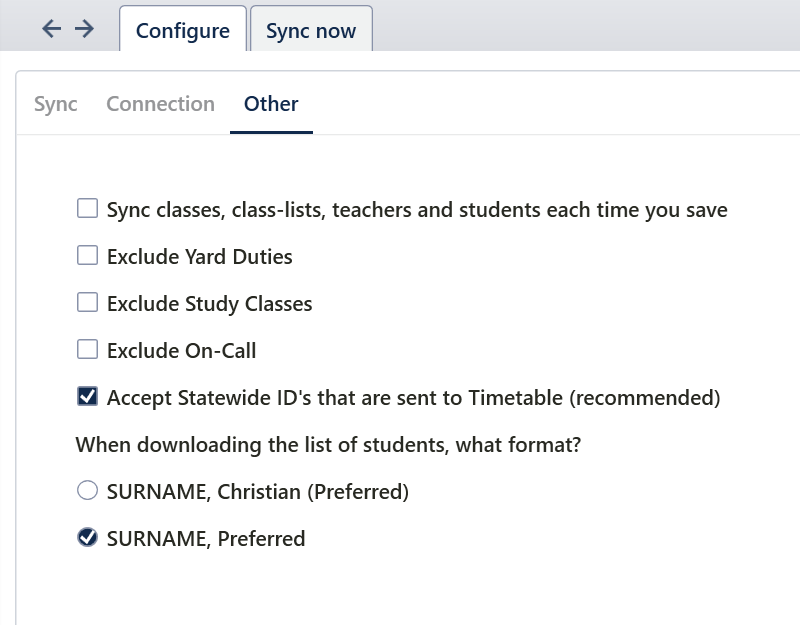
Task: Click the 'Exclude On-Call' label text
Action: (x=182, y=351)
